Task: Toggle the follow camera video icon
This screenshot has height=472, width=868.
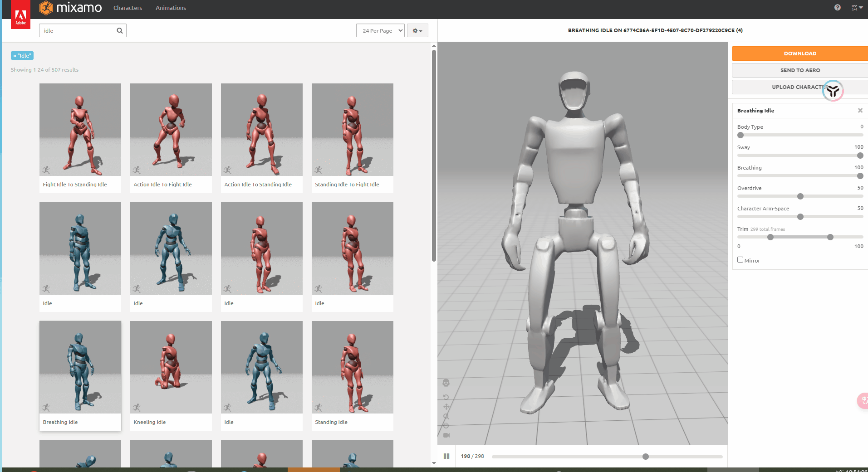Action: pyautogui.click(x=446, y=435)
